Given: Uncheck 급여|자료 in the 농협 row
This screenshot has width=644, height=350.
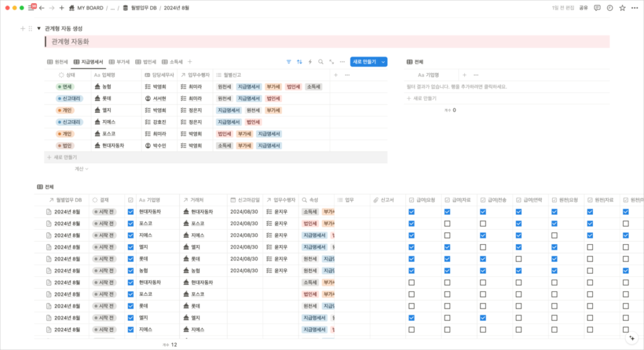Looking at the screenshot, I should click(447, 271).
